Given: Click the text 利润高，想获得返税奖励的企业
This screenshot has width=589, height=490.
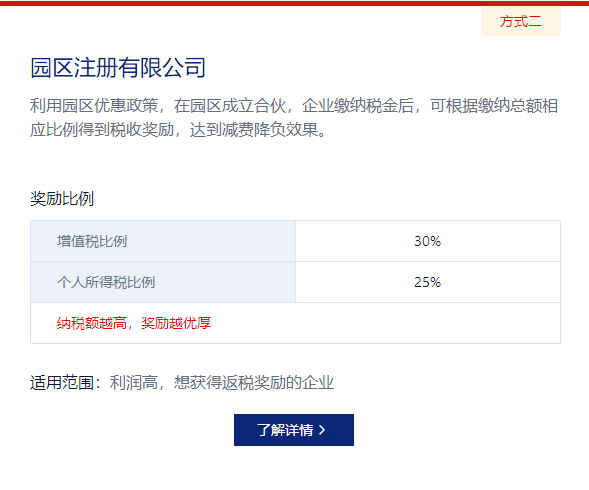Looking at the screenshot, I should pyautogui.click(x=222, y=383).
